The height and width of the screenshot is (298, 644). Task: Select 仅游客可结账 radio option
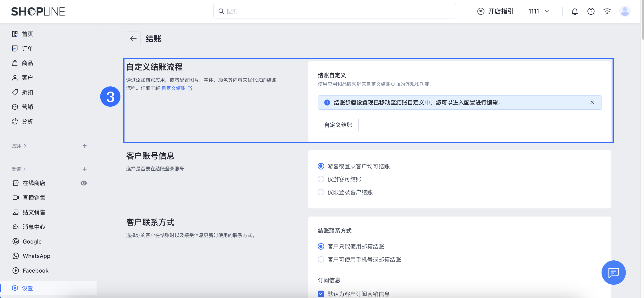pos(321,179)
